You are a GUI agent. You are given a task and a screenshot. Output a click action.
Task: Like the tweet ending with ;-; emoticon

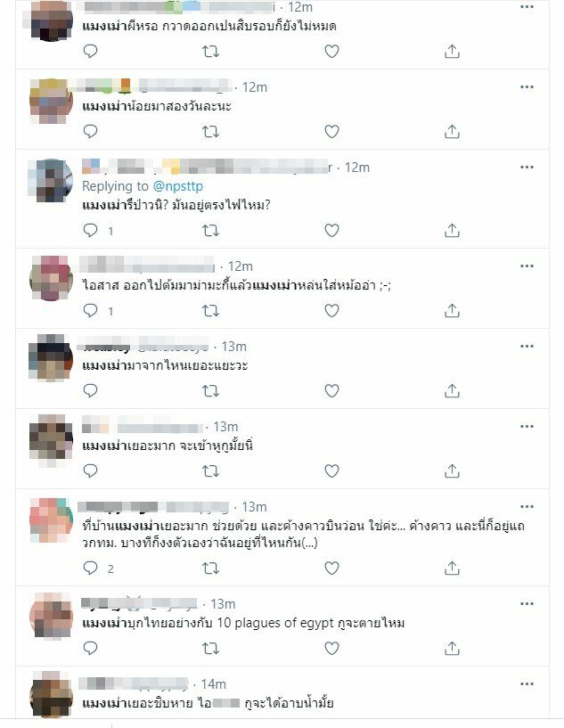tap(331, 311)
